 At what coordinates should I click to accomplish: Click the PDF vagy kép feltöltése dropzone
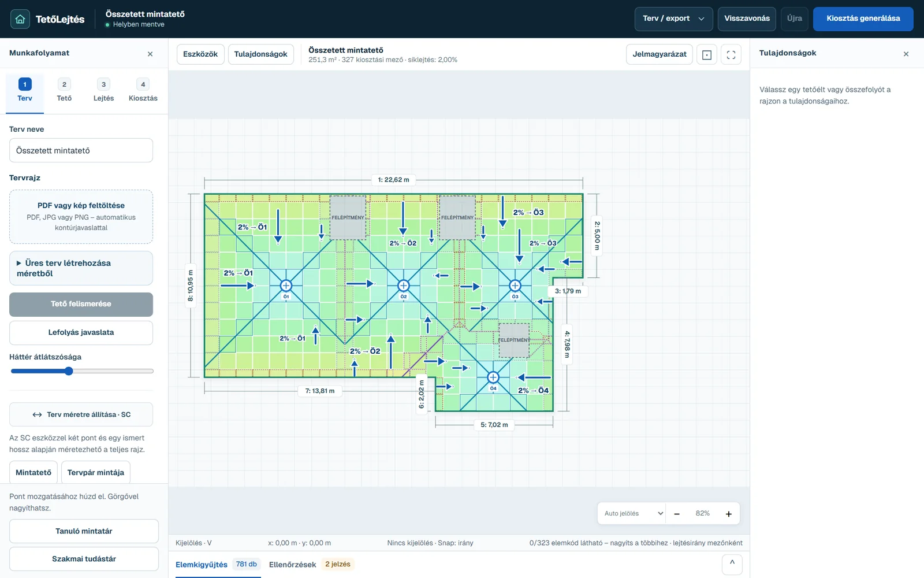[81, 217]
